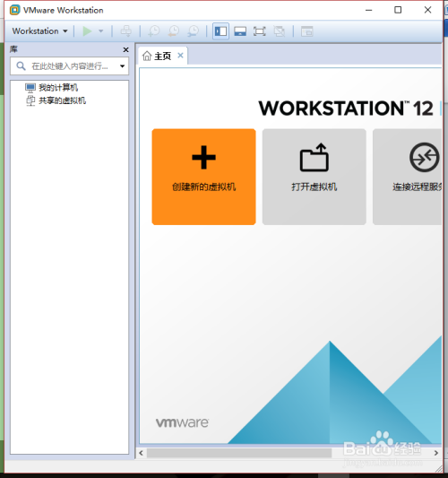
Task: Click the send Ctrl+Alt+Del toolbar icon
Action: click(125, 31)
